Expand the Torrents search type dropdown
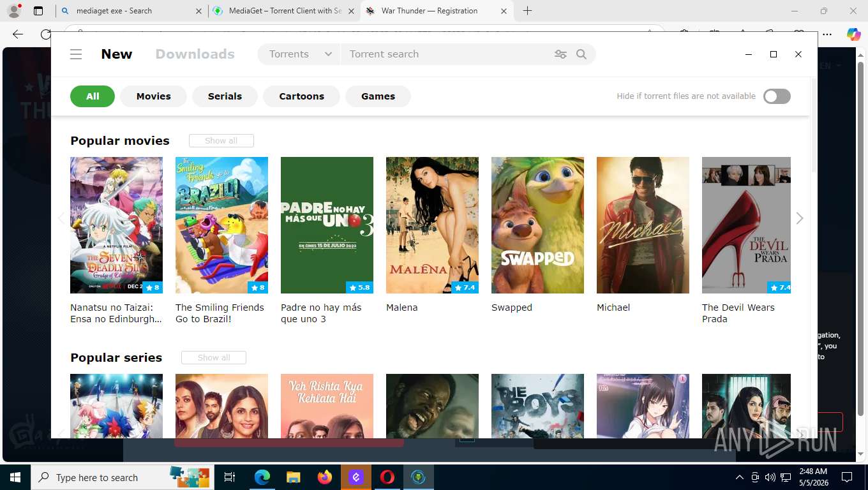Viewport: 868px width, 490px height. pyautogui.click(x=299, y=54)
